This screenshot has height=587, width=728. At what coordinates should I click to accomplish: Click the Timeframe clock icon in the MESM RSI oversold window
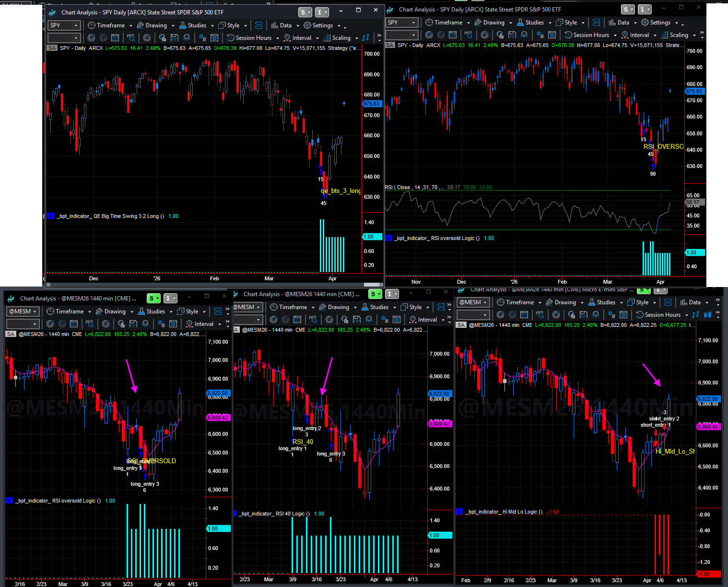(x=50, y=311)
